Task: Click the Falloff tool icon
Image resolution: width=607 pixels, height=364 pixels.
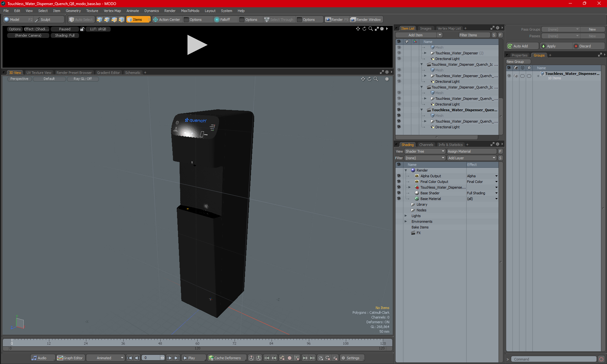Action: coord(217,20)
